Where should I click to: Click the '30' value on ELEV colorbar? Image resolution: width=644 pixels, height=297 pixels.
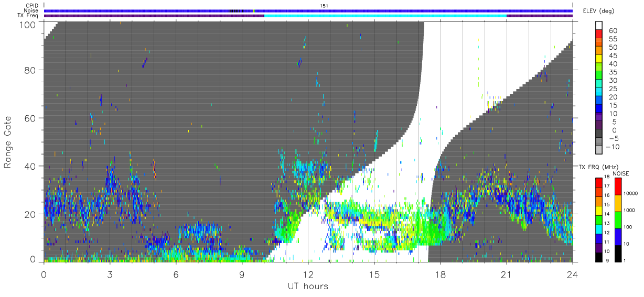coord(612,80)
